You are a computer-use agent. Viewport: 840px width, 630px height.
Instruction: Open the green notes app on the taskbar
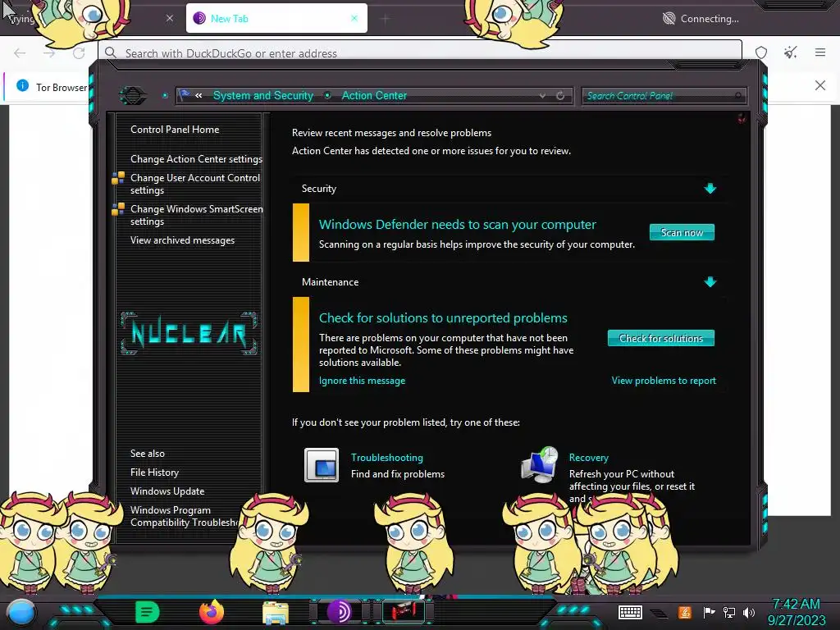tap(147, 612)
